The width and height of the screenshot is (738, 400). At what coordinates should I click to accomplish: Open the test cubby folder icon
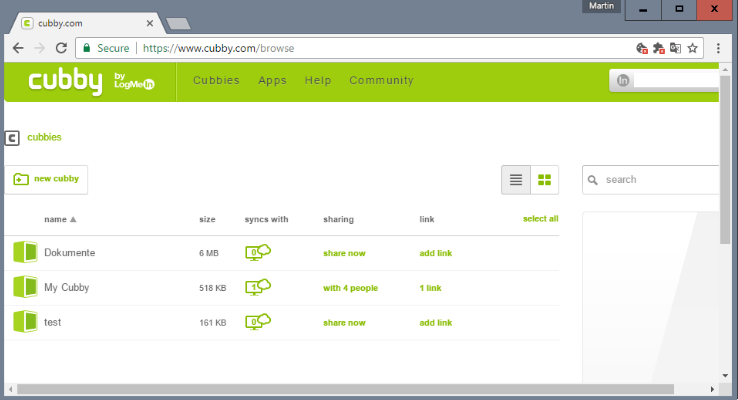pyautogui.click(x=25, y=322)
